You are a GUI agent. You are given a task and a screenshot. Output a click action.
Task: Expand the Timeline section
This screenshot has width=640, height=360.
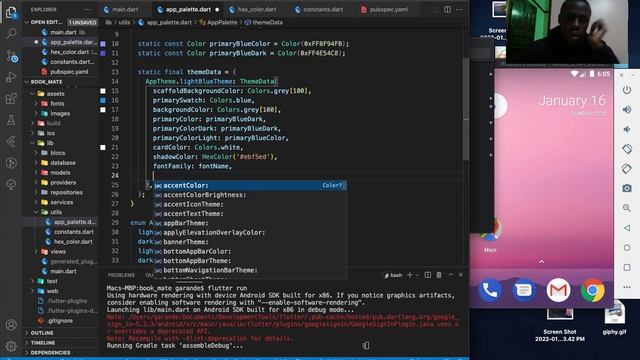27,342
